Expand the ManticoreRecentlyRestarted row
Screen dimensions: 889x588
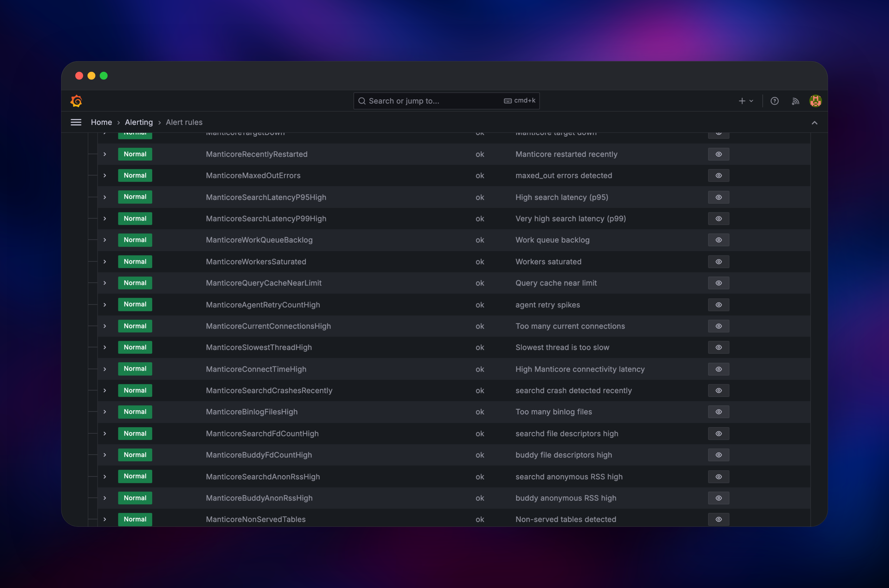click(x=105, y=154)
